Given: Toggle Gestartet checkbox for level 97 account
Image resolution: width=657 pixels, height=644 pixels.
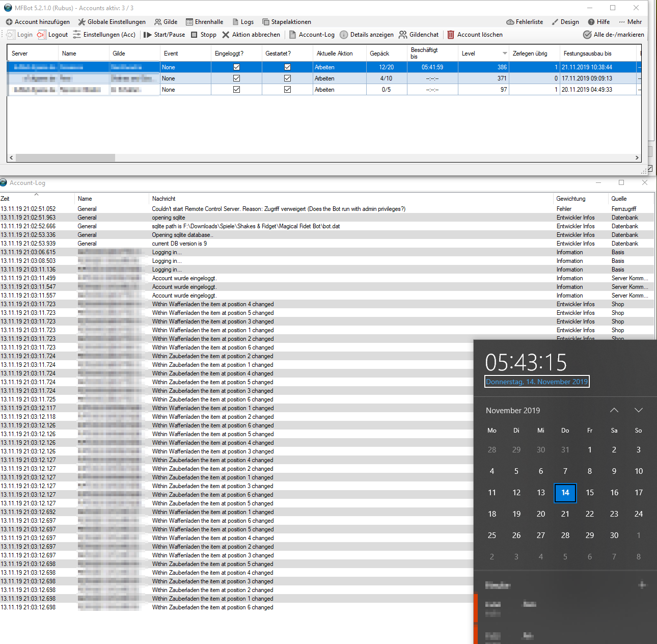Looking at the screenshot, I should 287,90.
